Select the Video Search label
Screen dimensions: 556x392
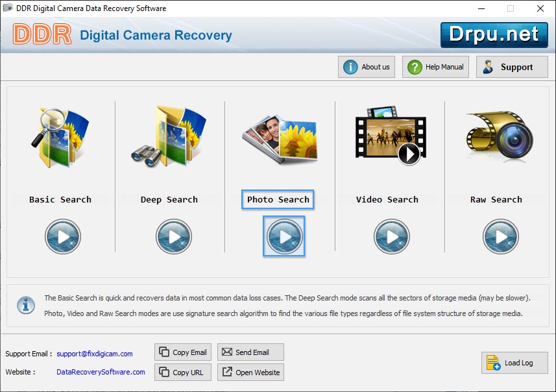[x=387, y=200]
